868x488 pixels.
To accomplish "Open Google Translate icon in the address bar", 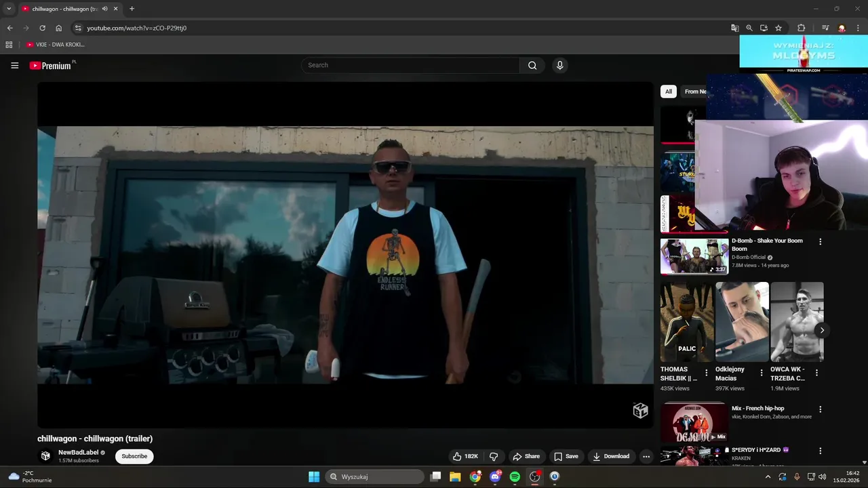I will (x=734, y=28).
